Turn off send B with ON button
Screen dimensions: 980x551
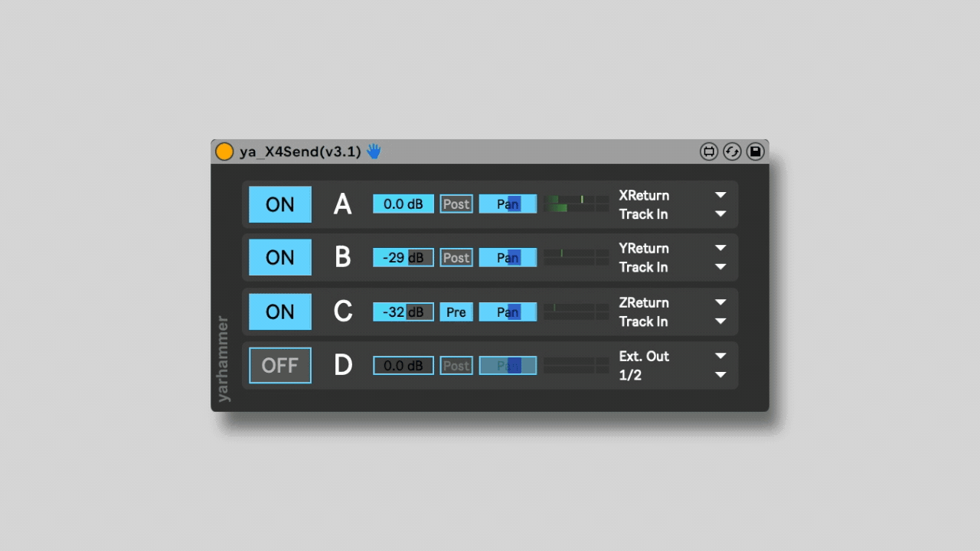pos(280,257)
